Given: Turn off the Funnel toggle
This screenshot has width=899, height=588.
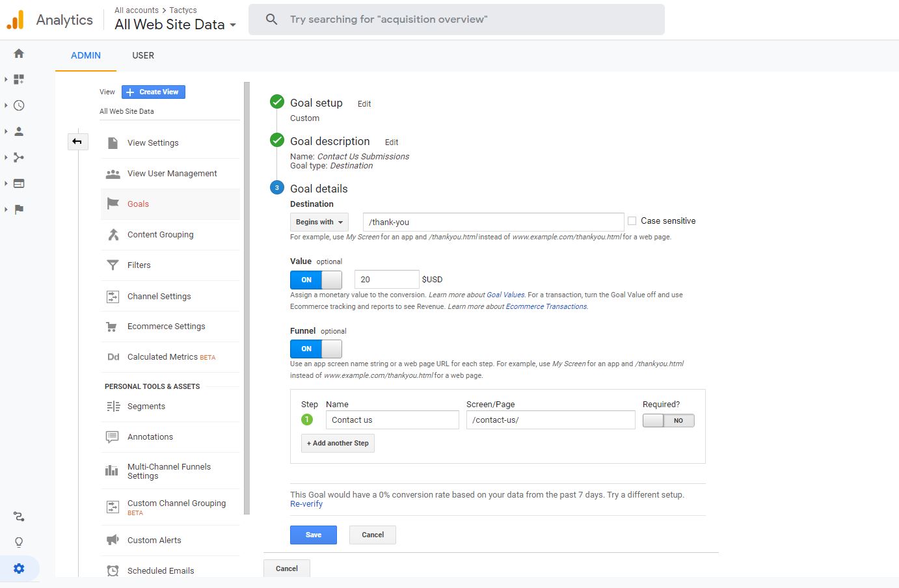Looking at the screenshot, I should tap(315, 349).
